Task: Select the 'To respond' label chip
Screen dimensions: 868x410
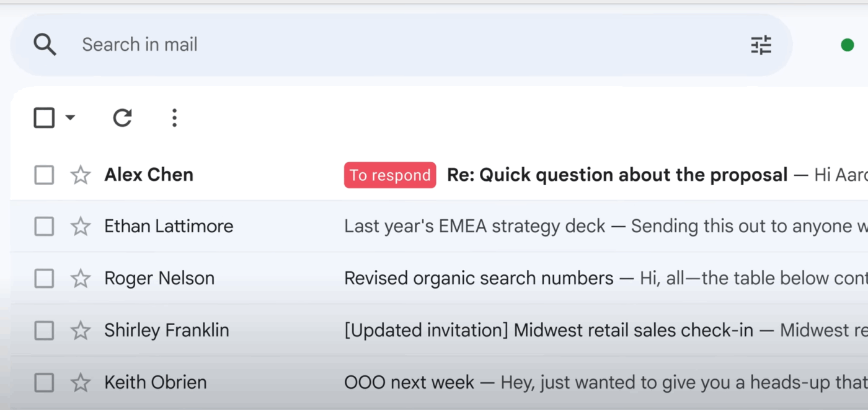Action: coord(389,175)
